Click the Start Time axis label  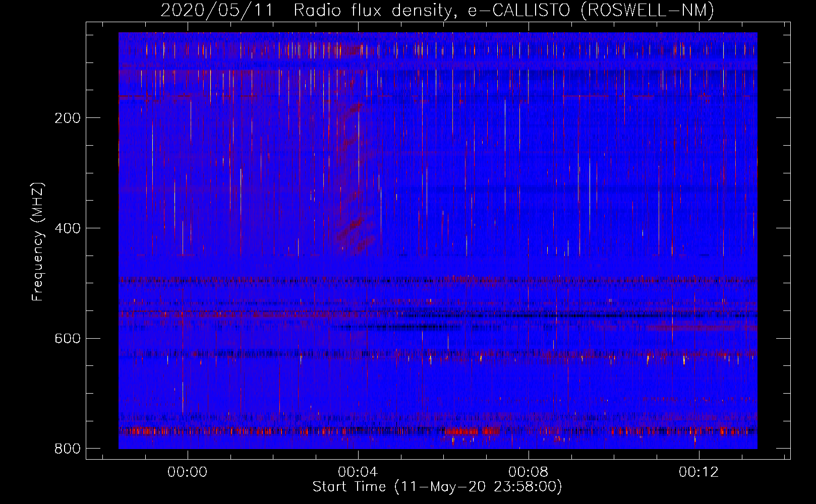pyautogui.click(x=437, y=487)
